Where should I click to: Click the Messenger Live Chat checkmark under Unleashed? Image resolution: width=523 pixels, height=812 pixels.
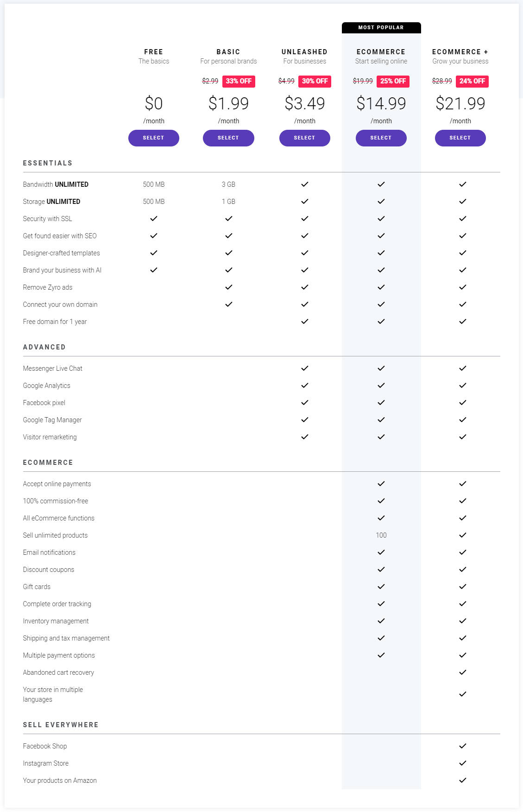point(304,368)
